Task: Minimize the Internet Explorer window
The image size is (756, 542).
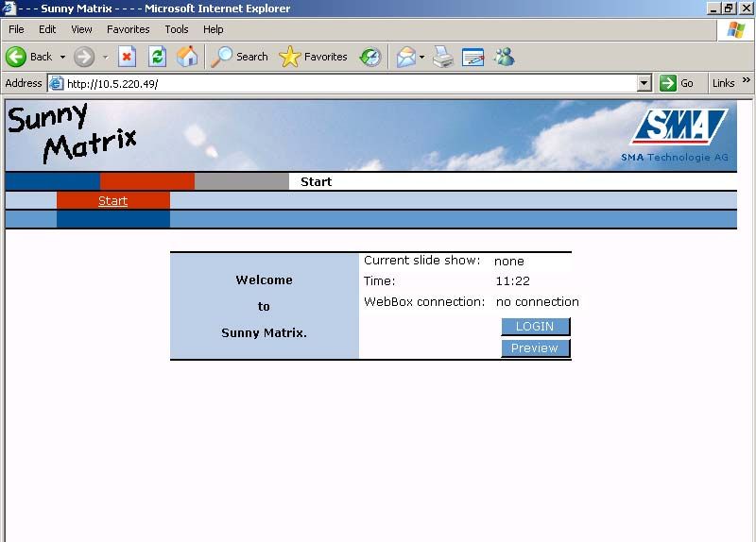Action: pos(713,8)
